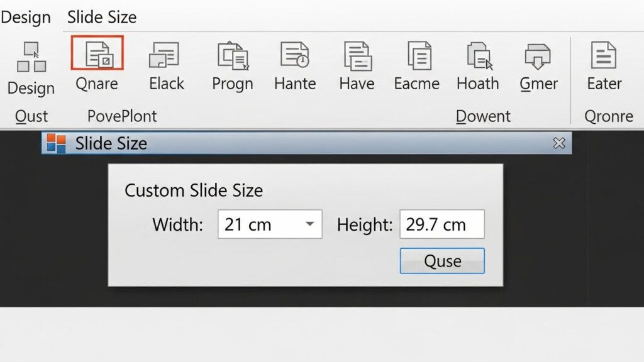The image size is (644, 362).
Task: Choose the Have ribbon icon
Action: [x=357, y=55]
